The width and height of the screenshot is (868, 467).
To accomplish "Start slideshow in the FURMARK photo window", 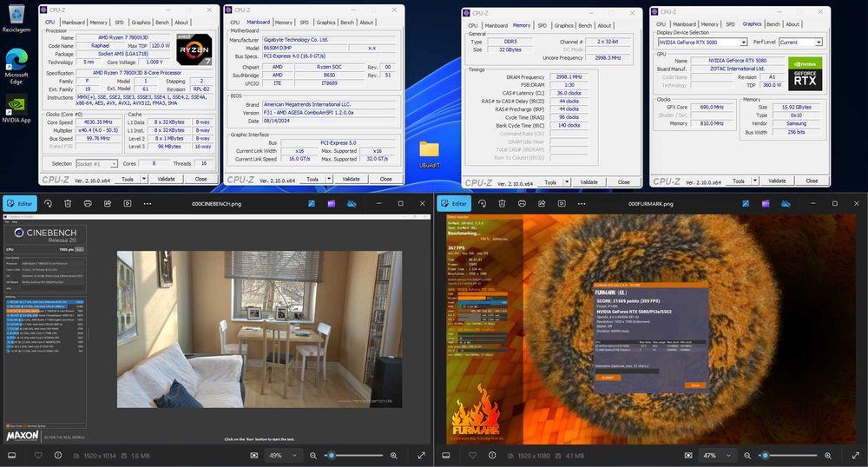I will 562,204.
